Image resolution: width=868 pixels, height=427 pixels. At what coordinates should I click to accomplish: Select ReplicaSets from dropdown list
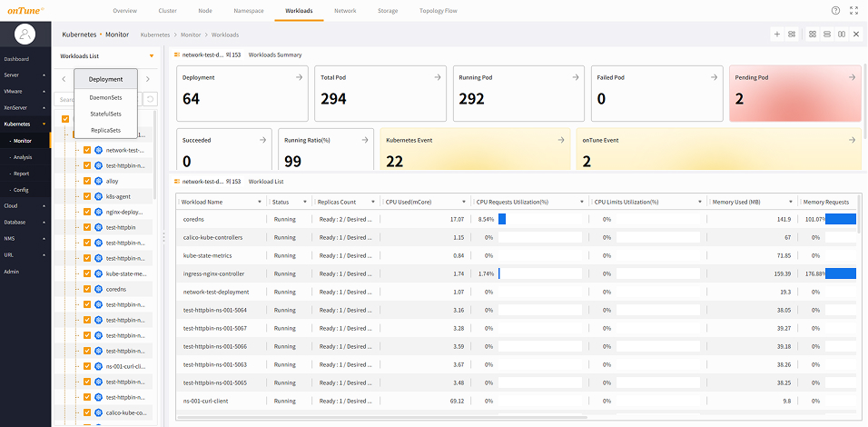click(x=105, y=131)
